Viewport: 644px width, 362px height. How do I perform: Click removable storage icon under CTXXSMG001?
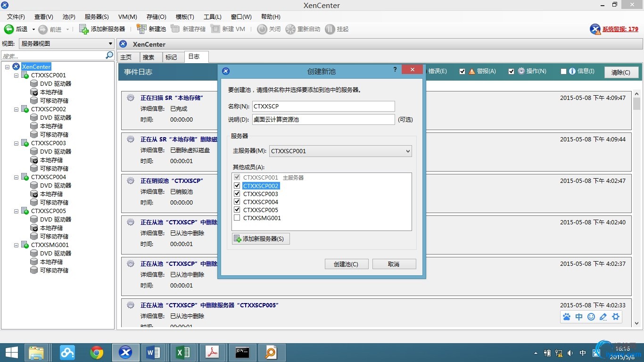coord(34,271)
